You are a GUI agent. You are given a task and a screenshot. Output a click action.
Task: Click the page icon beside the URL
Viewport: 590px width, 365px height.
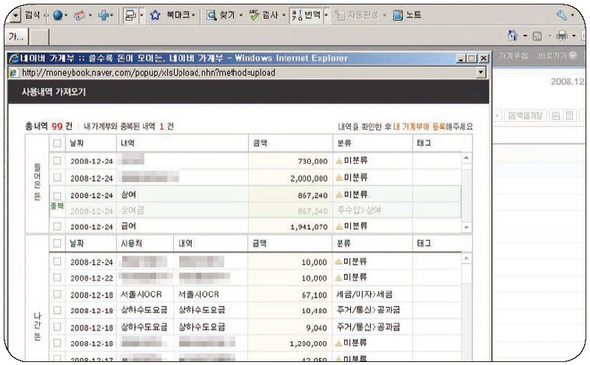tap(14, 73)
